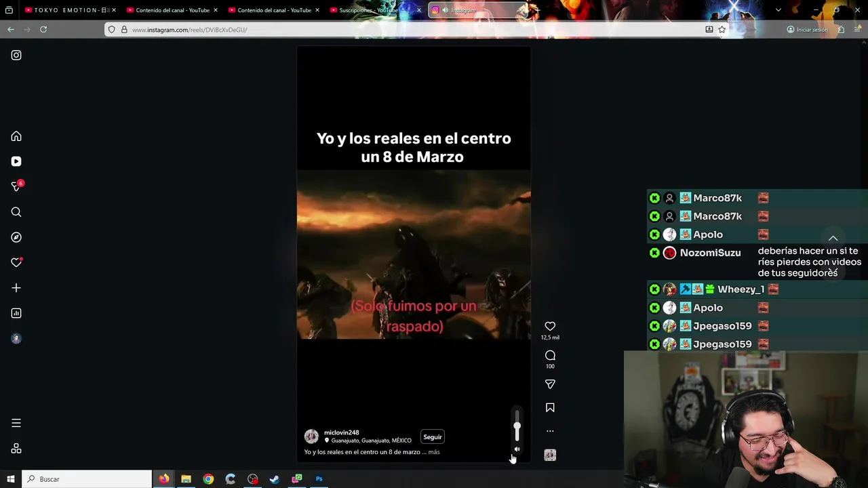This screenshot has height=488, width=868.
Task: Open Instagram search from the sidebar
Action: 16,212
